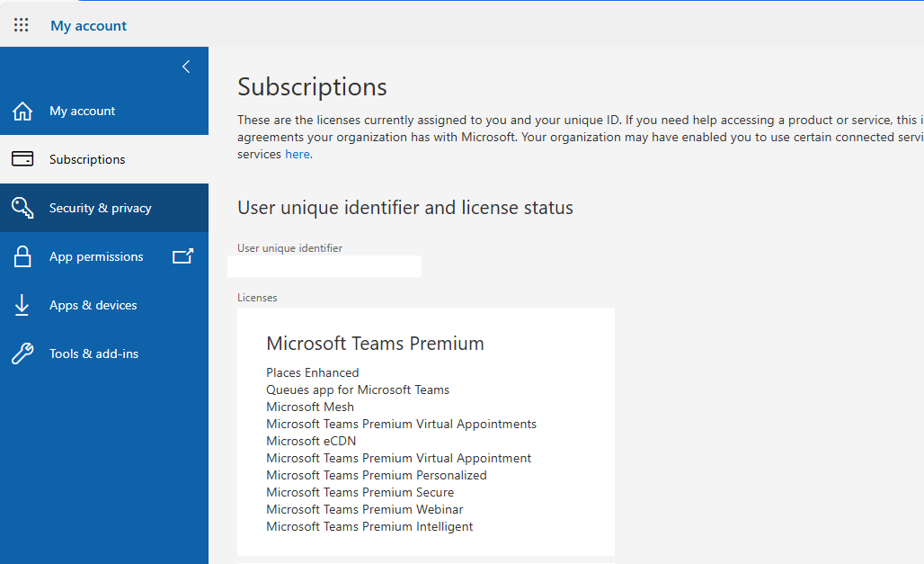The image size is (924, 564).
Task: Click Microsoft Teams Premium Personalized entry
Action: coord(377,476)
